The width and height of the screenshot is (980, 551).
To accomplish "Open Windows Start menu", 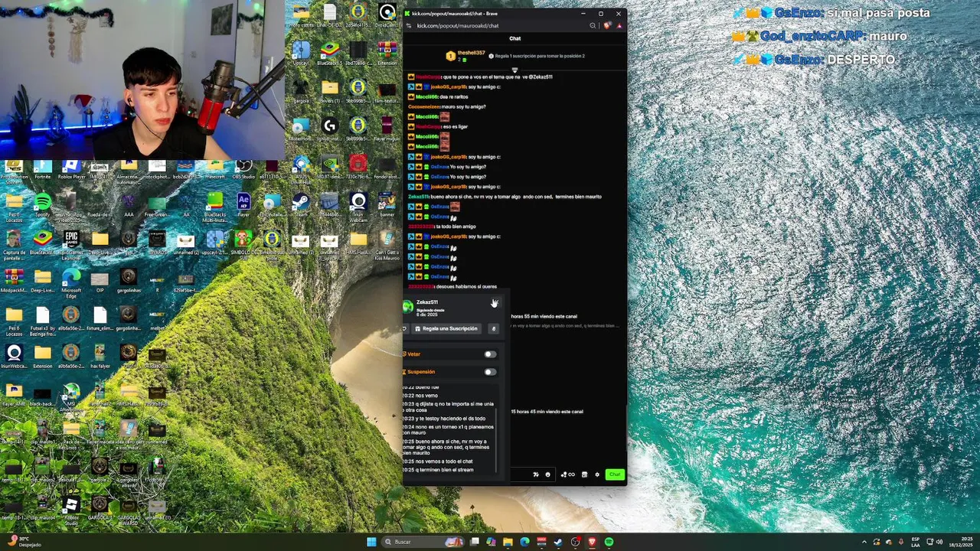I will tap(371, 542).
